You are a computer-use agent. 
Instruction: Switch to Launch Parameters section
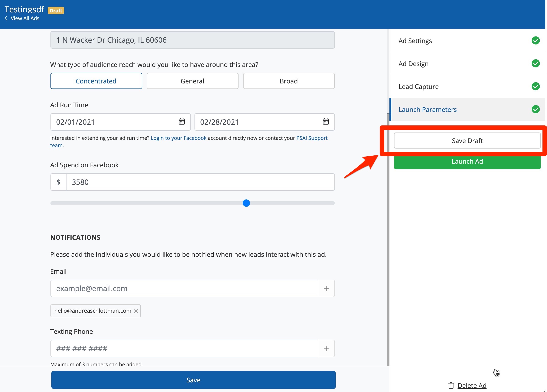(x=427, y=109)
